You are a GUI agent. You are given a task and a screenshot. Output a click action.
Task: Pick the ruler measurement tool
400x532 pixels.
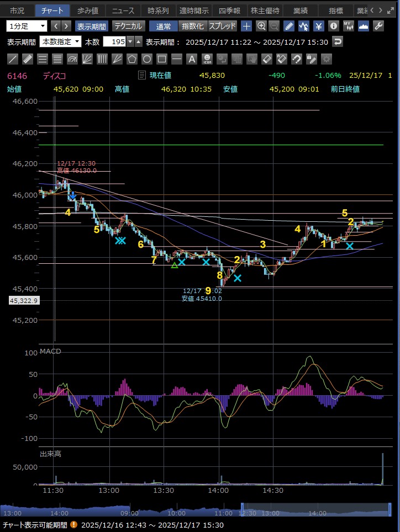click(28, 59)
